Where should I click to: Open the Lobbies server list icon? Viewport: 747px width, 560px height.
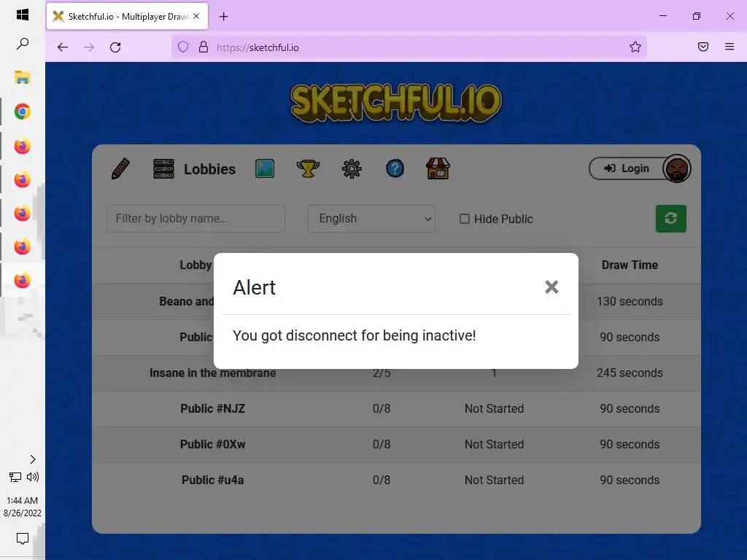pos(163,168)
